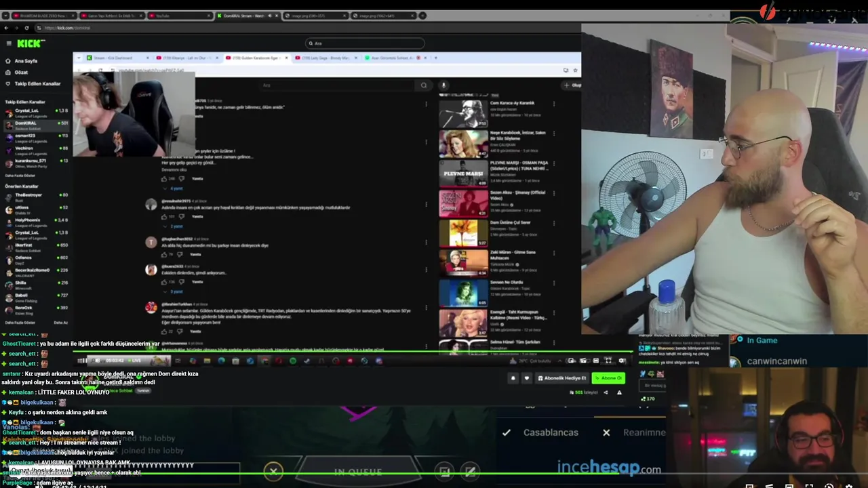
Task: Dislike the @tugbacihan comment
Action: tap(181, 254)
